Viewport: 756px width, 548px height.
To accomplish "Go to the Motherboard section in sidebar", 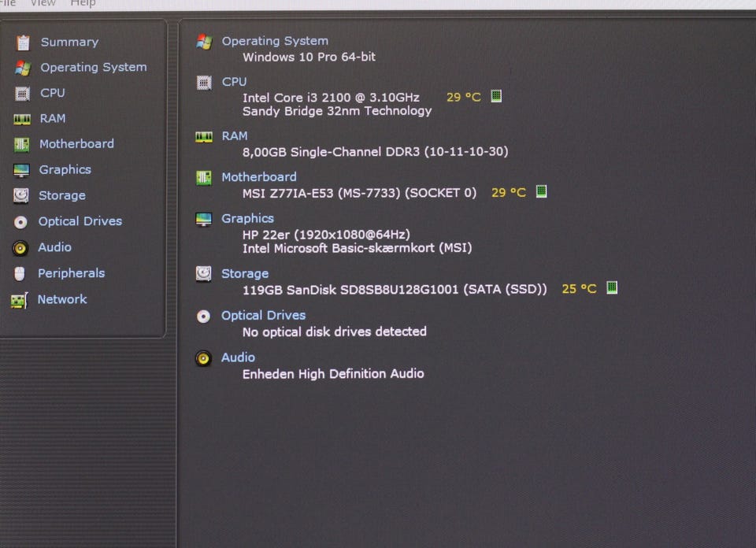I will click(x=76, y=143).
